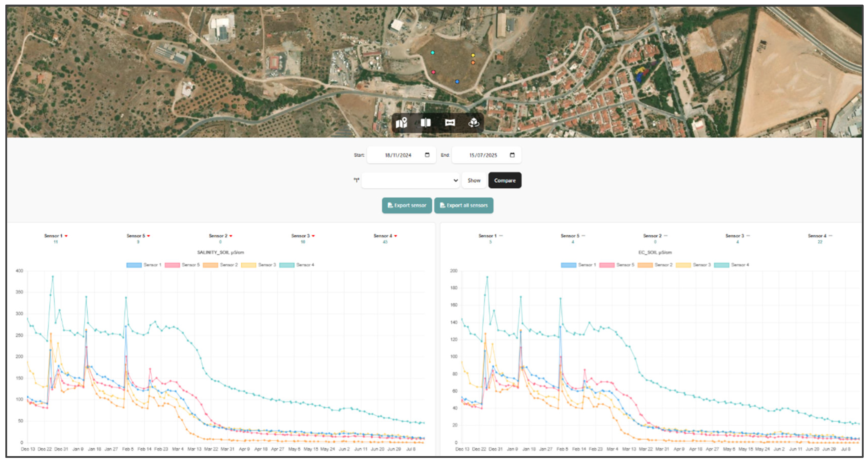Click the yellow sensor marker on map
The height and width of the screenshot is (464, 868).
coord(473,55)
